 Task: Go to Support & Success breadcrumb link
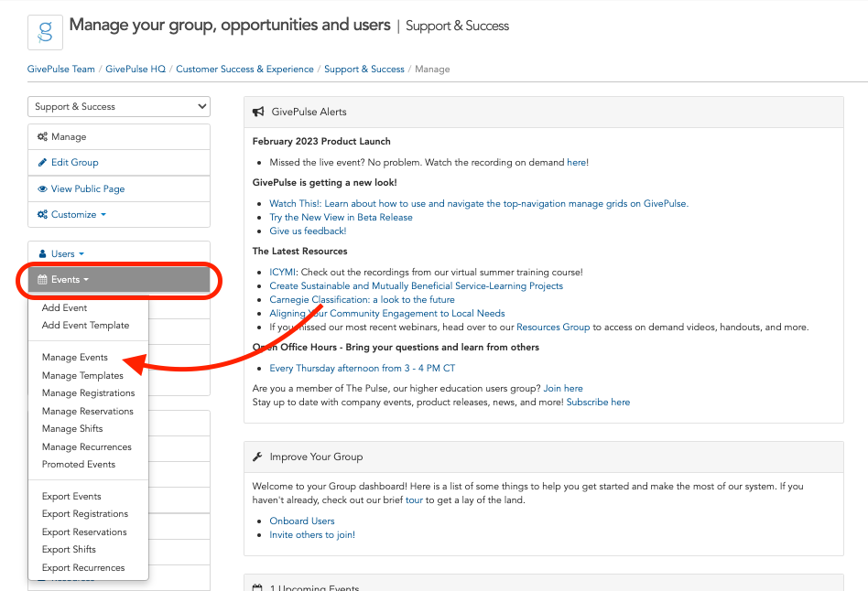[364, 70]
